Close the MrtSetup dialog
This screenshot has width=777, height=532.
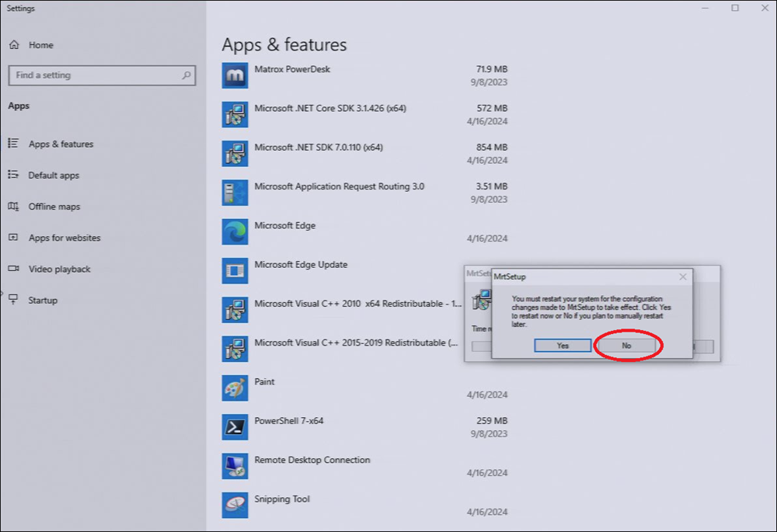(682, 276)
